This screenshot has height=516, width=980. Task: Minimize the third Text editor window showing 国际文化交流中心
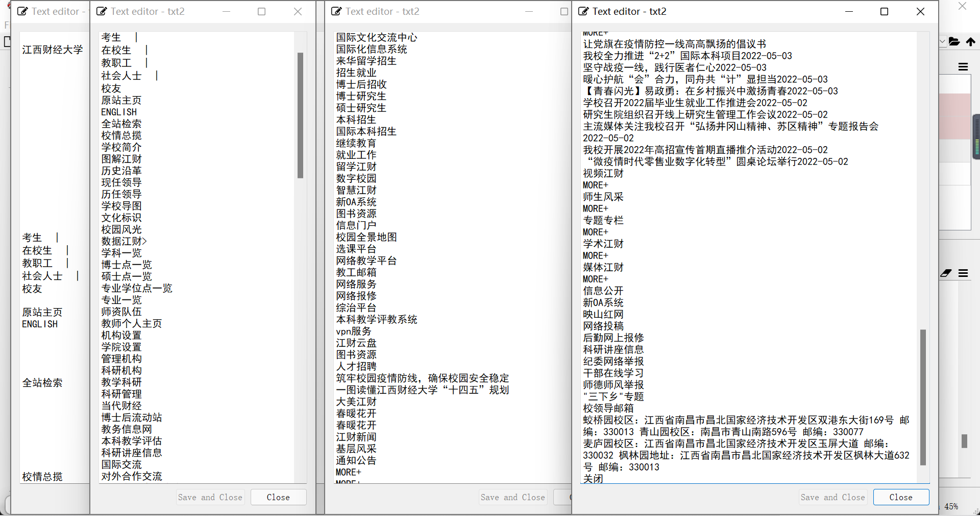[x=529, y=11]
